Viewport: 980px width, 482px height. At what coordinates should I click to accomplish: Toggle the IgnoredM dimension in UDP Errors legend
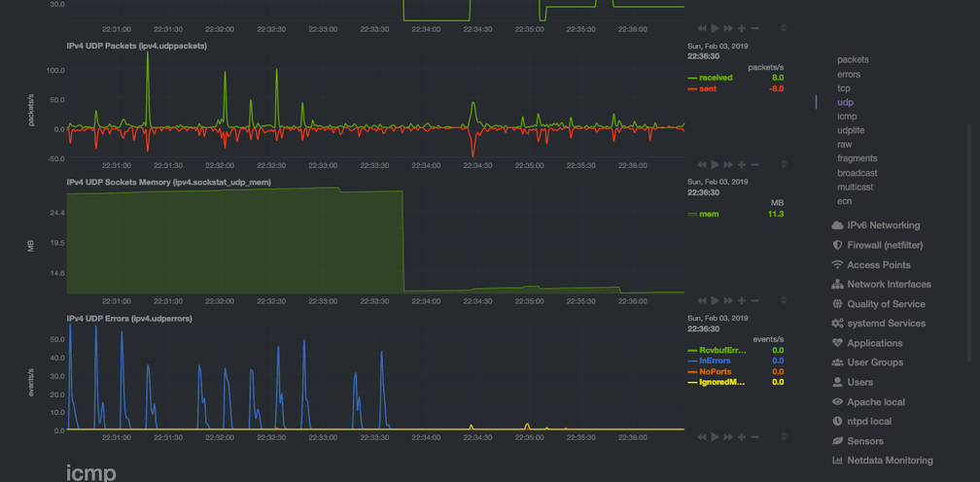point(721,383)
